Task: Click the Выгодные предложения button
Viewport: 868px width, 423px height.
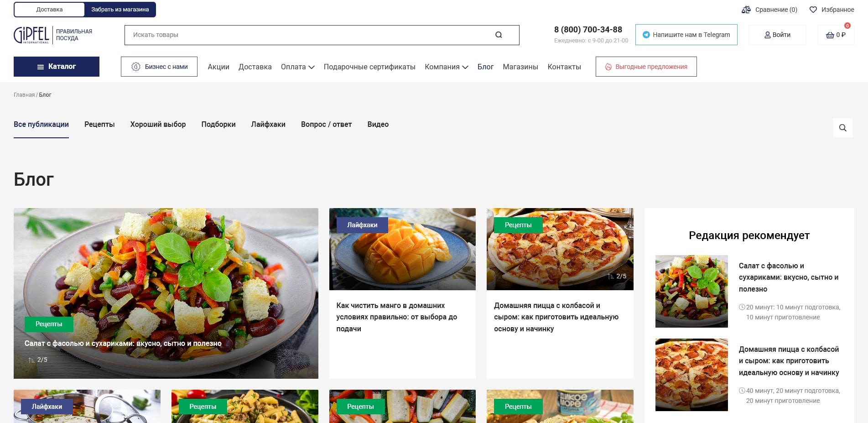Action: pyautogui.click(x=646, y=67)
